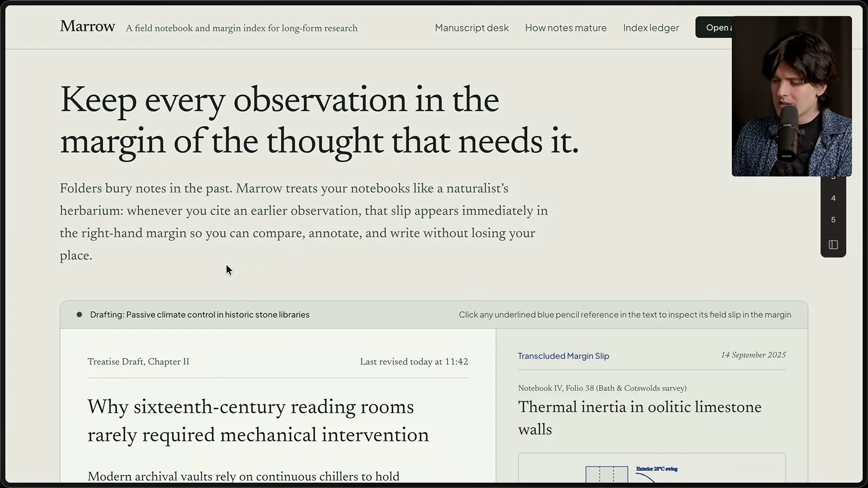Open the Manuscript desk nav item
The width and height of the screenshot is (868, 488).
pyautogui.click(x=471, y=28)
